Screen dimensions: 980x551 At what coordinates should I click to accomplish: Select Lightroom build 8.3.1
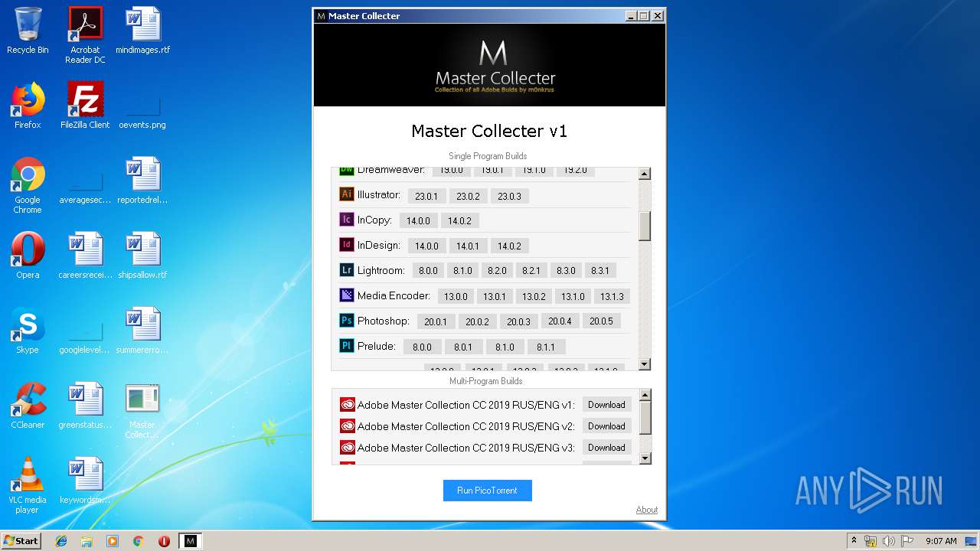coord(600,271)
